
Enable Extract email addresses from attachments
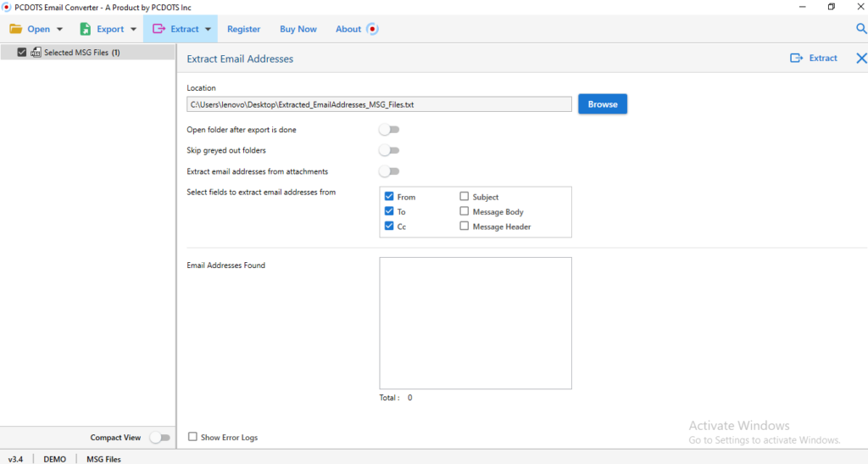[389, 171]
